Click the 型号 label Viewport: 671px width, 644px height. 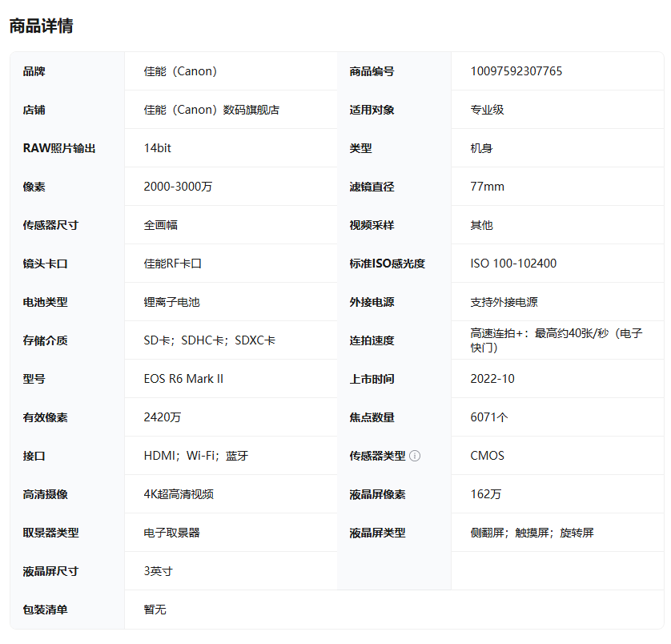(34, 379)
